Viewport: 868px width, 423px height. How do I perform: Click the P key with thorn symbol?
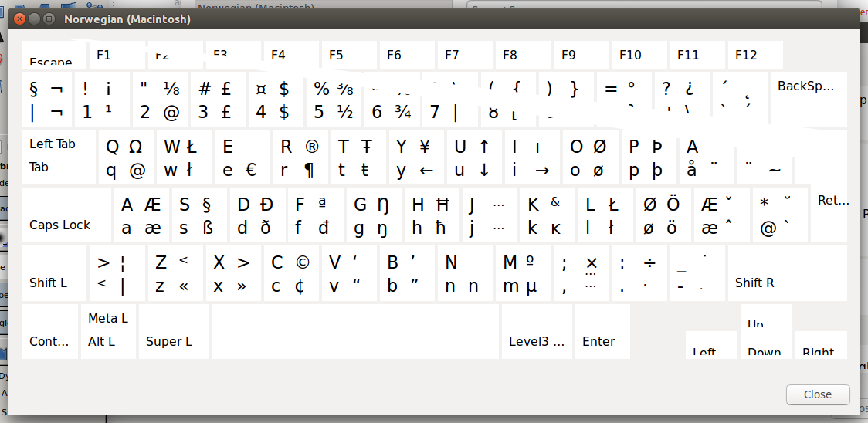[649, 157]
